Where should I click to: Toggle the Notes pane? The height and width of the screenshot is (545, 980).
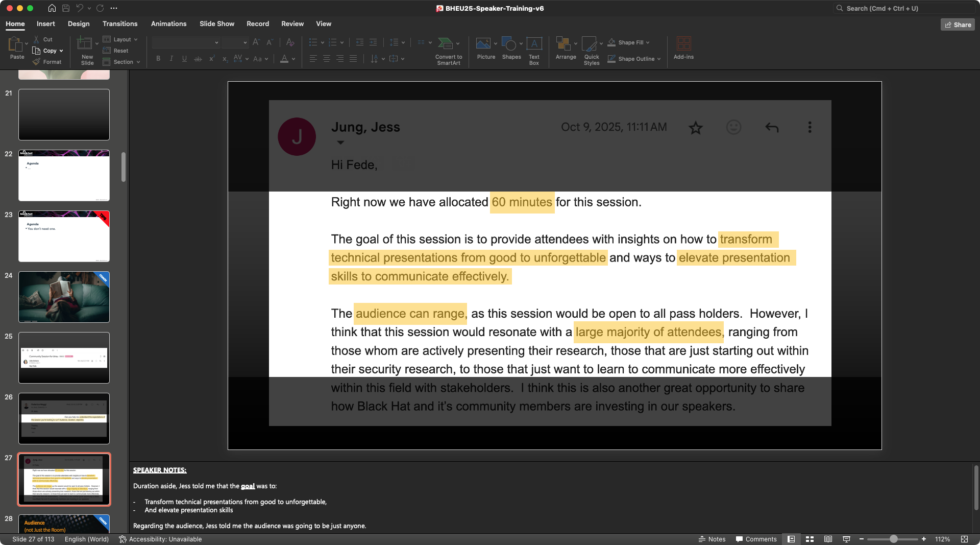click(x=712, y=539)
